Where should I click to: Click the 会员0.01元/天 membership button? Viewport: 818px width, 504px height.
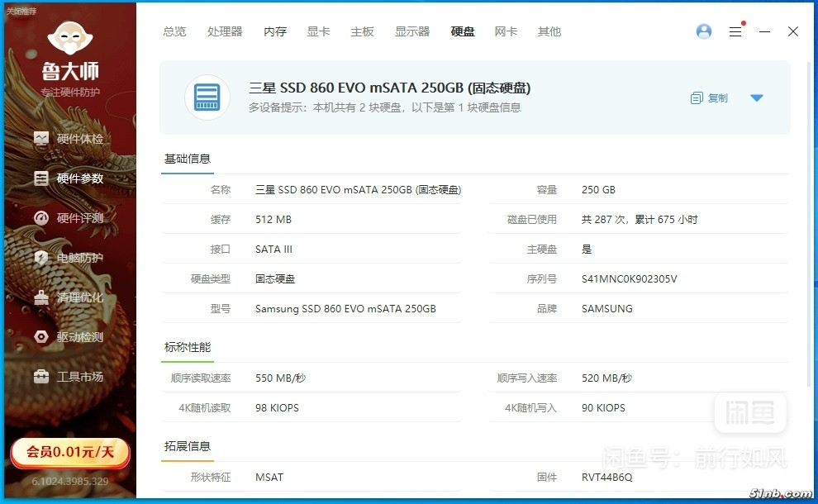tap(69, 452)
